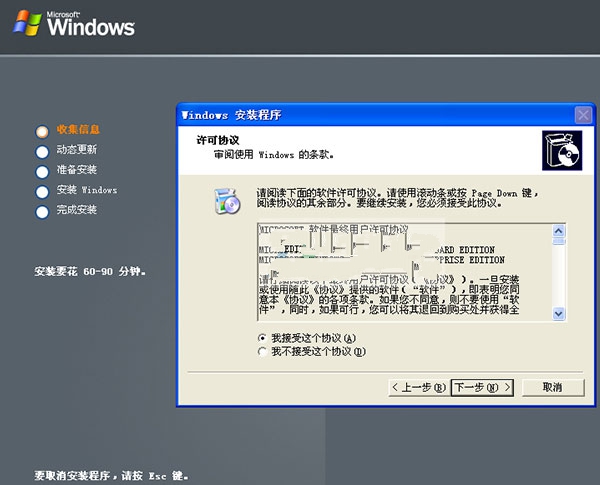Choose the "我不接受这个协议" radio option
Image resolution: width=600 pixels, height=485 pixels.
(x=262, y=351)
